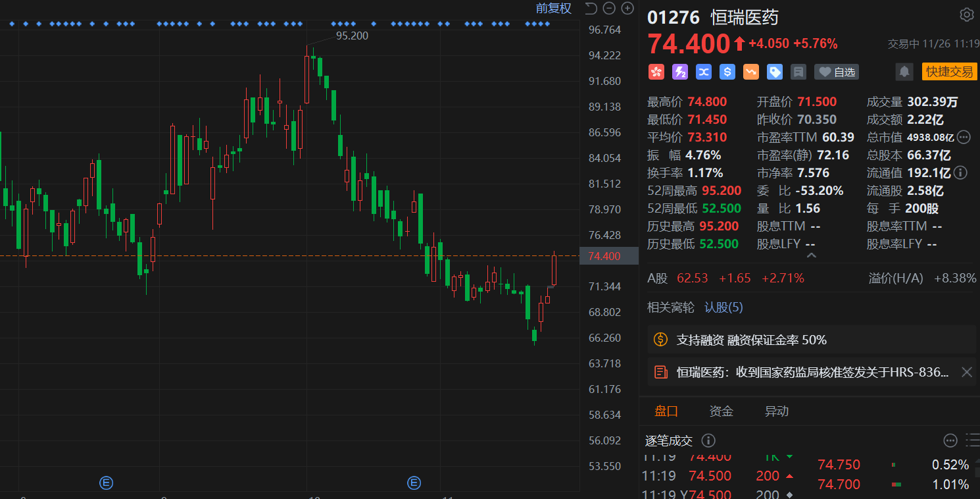
Task: Click the 1.01% order book percentage
Action: 950,485
